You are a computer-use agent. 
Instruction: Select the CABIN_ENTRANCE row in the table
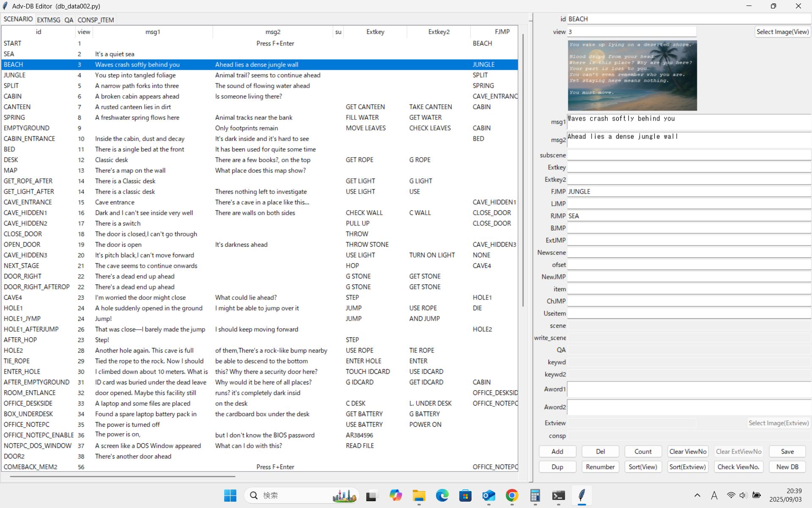click(x=29, y=138)
